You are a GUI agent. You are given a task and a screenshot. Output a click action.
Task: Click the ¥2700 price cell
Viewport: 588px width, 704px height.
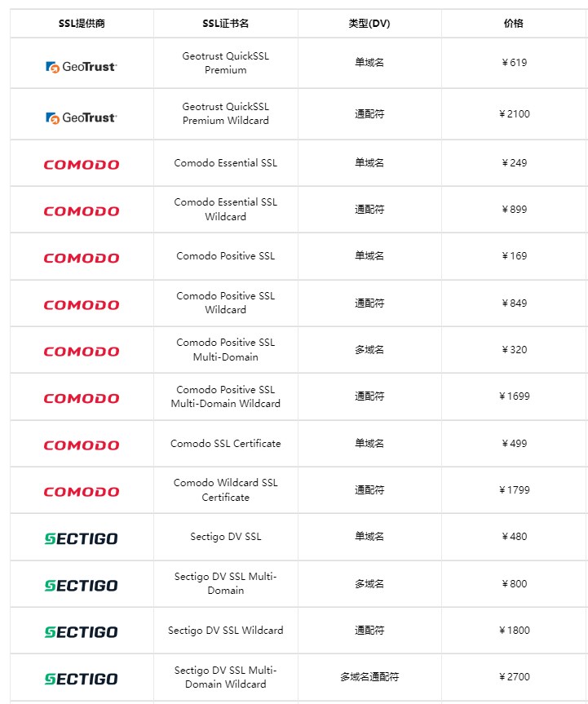pyautogui.click(x=514, y=676)
